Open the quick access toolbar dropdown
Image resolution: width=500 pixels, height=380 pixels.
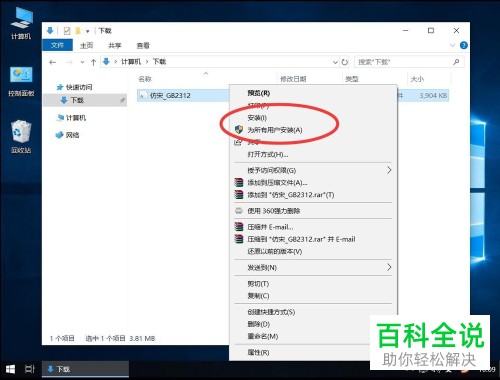tap(87, 31)
